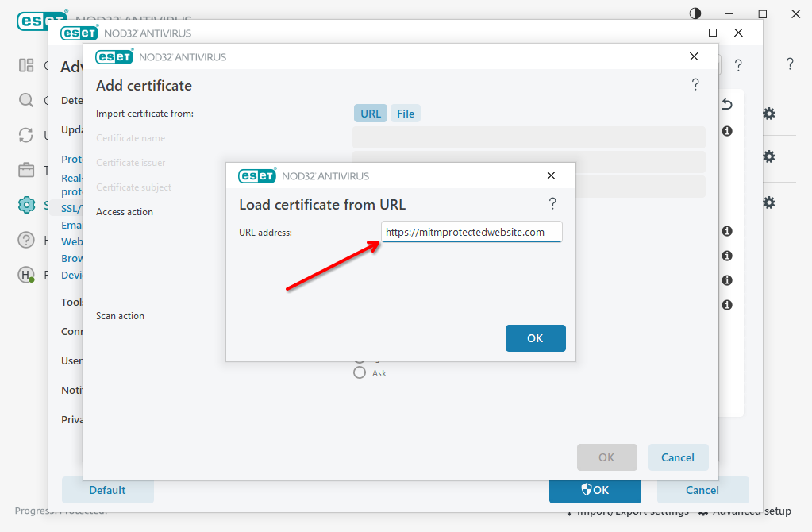Focus the URL address input field
The width and height of the screenshot is (812, 532).
point(471,232)
